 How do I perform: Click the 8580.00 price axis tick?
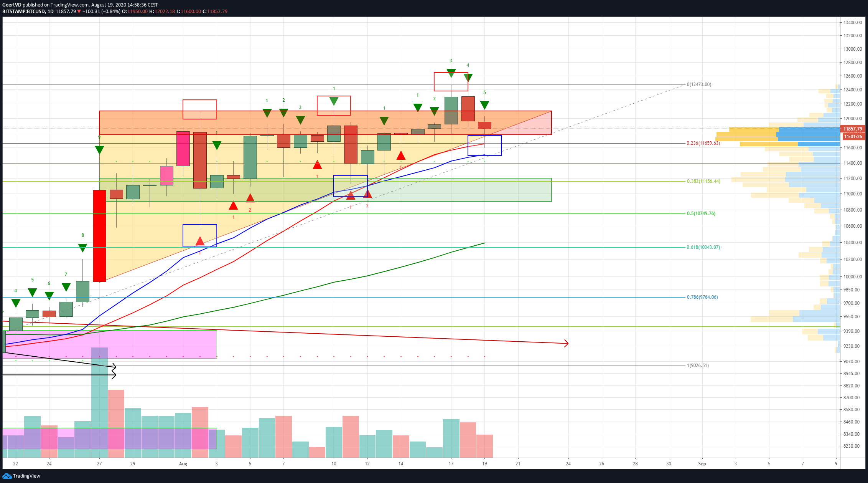851,410
